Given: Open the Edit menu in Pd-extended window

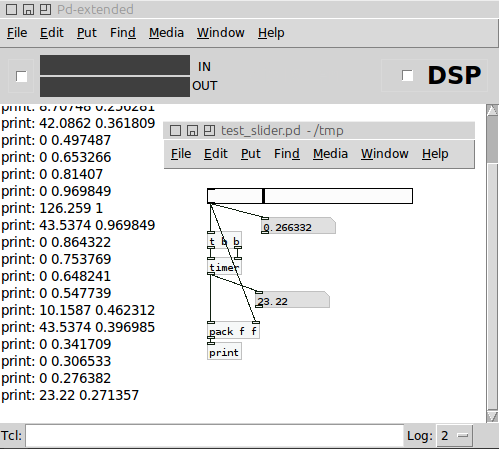Looking at the screenshot, I should 52,33.
